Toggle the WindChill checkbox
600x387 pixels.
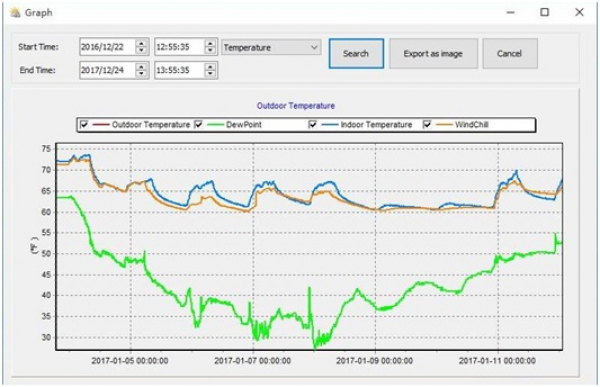pos(427,124)
